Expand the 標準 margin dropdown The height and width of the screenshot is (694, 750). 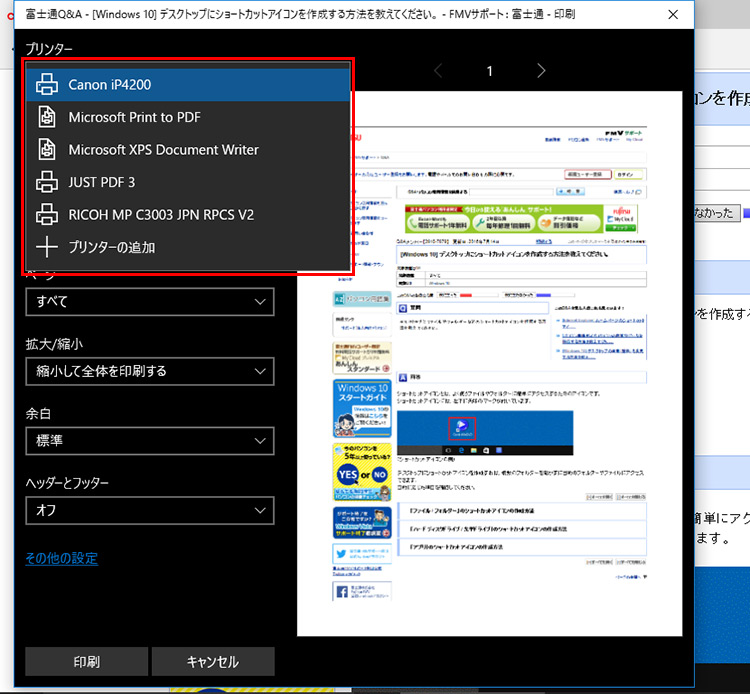point(149,440)
